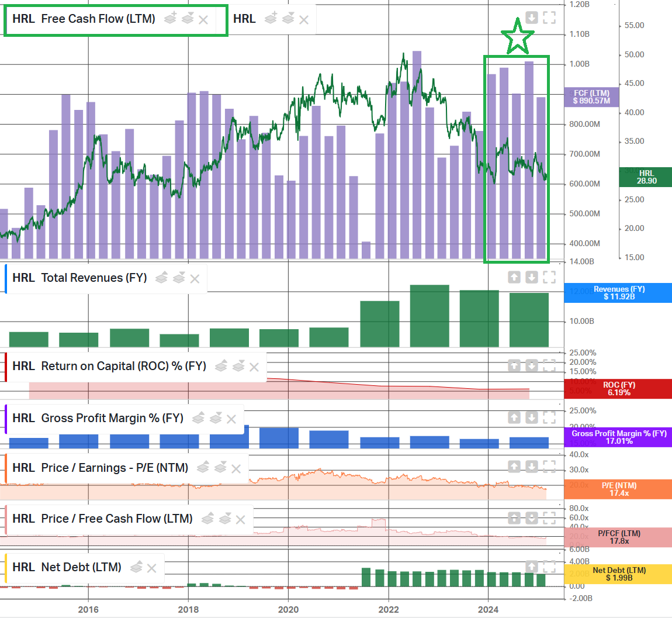Screen dimensions: 672x618
Task: Move the P/E (NTM) pane down
Action: click(532, 467)
